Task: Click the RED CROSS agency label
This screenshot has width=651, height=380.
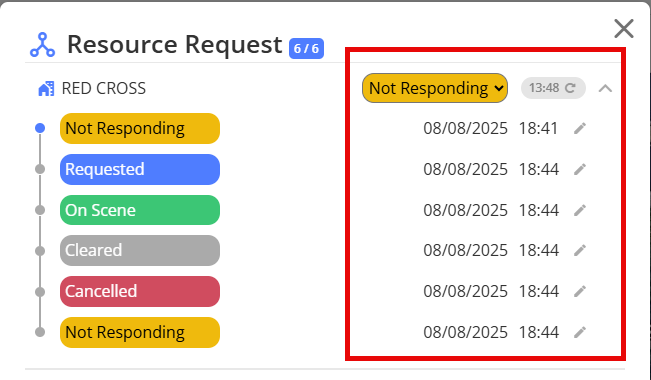Action: coord(104,88)
